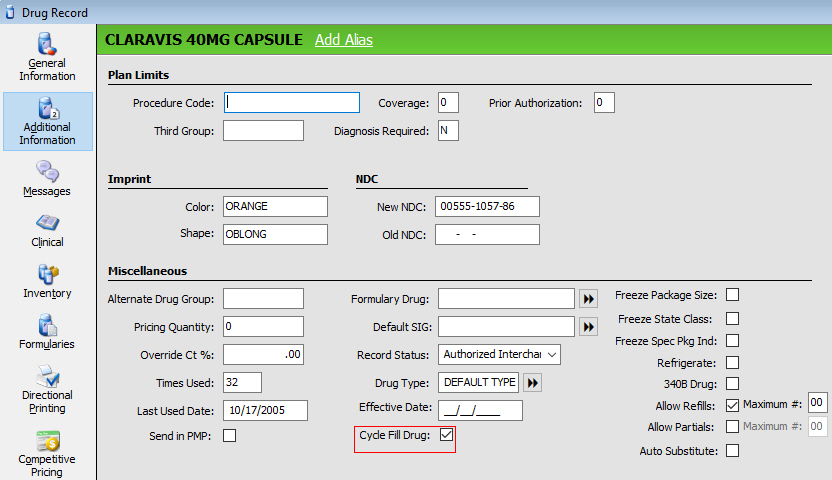Click the Third Group field
Image resolution: width=832 pixels, height=480 pixels.
tap(263, 130)
